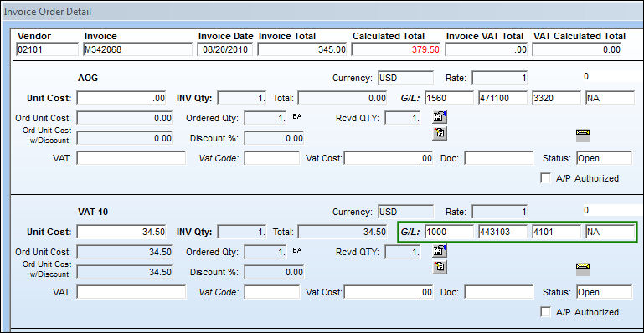Click AOG Ord Unit Cost w/Discount field
The image size is (644, 333).
(125, 138)
